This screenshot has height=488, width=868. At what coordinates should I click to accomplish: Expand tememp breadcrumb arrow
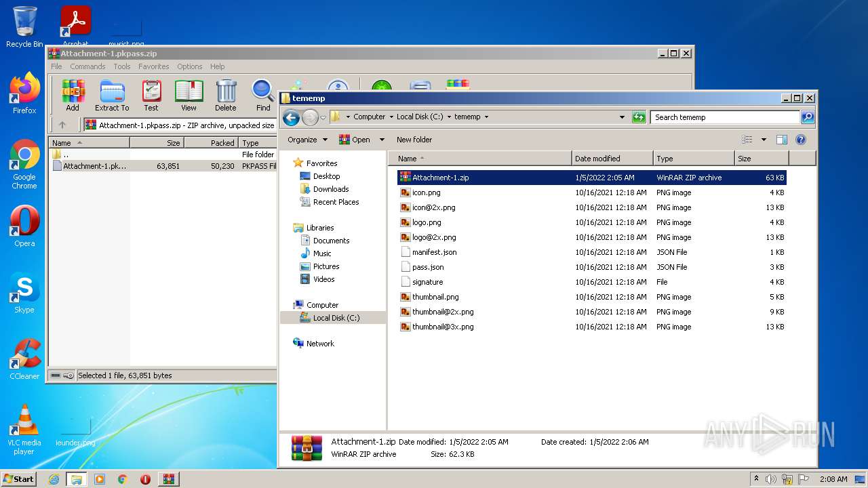486,117
